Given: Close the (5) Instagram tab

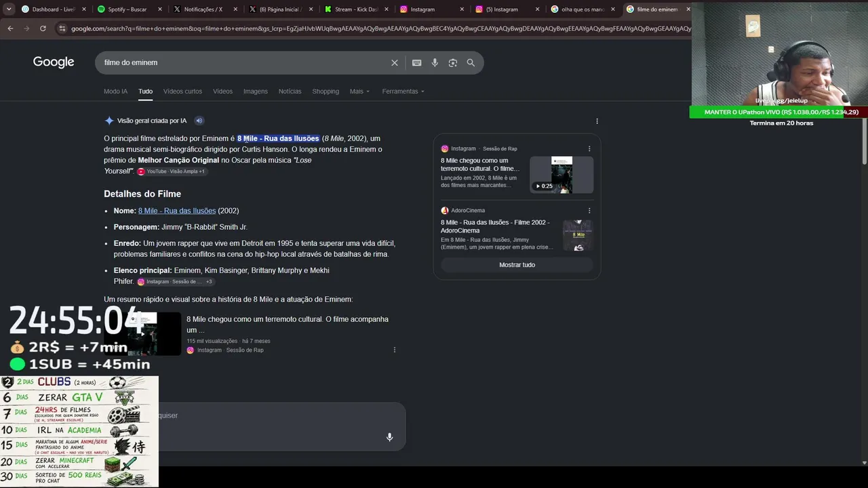Looking at the screenshot, I should tap(537, 9).
